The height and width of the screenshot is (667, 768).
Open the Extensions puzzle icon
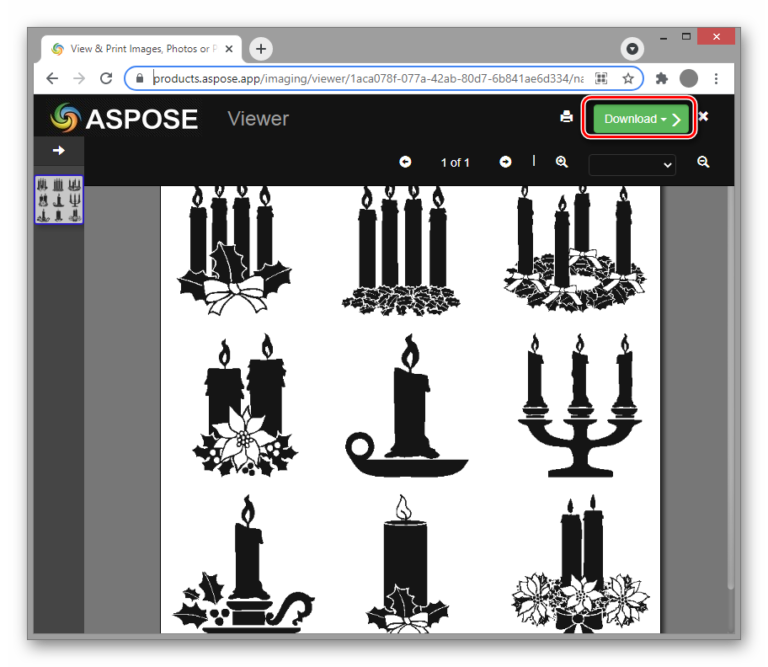click(x=661, y=78)
